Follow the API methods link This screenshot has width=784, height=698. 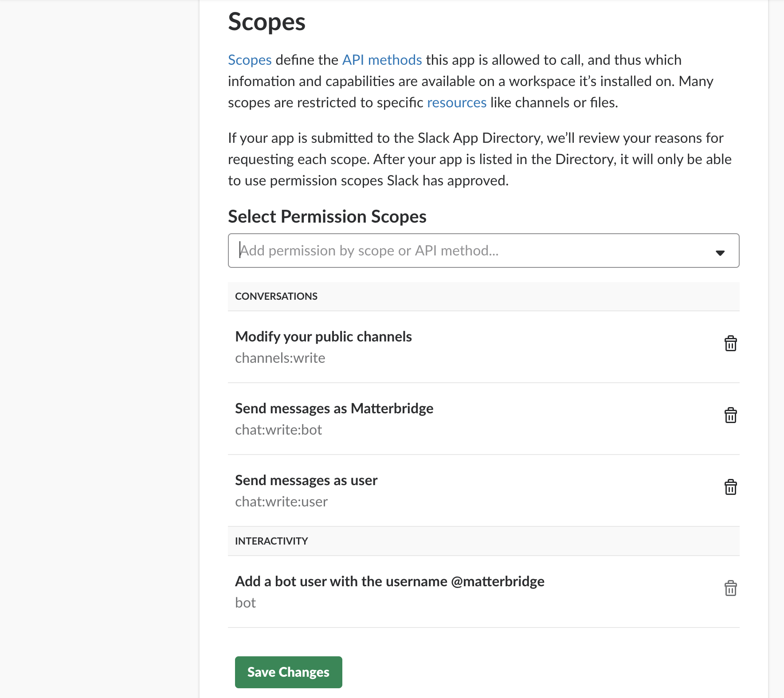coord(382,60)
